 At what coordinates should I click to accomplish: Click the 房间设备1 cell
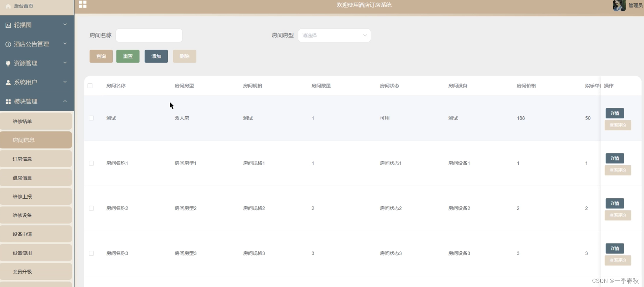(x=459, y=163)
